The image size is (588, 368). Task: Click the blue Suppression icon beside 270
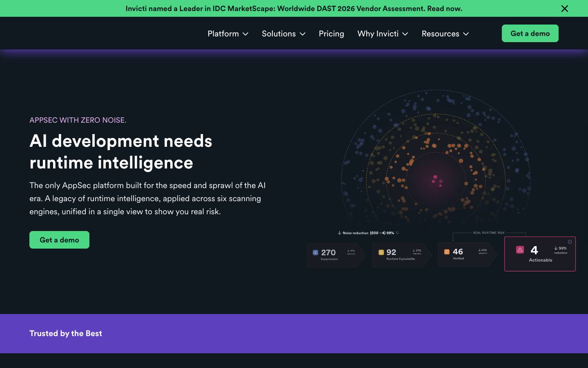(x=315, y=253)
